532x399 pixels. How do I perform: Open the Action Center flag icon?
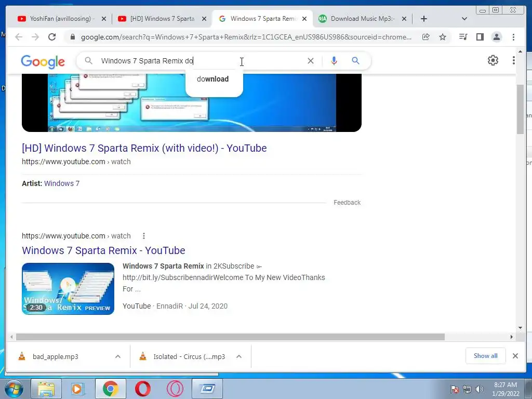[x=455, y=389]
